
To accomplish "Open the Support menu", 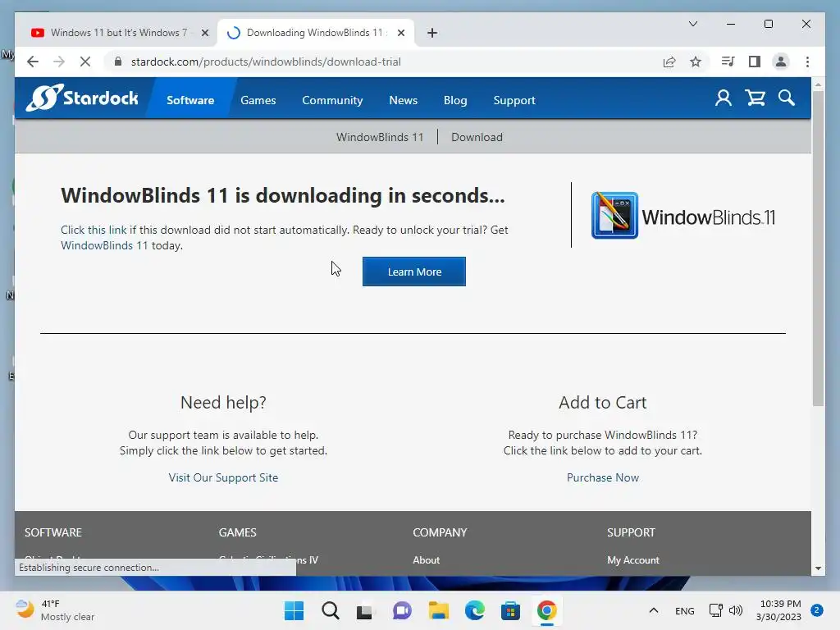I will pyautogui.click(x=514, y=100).
